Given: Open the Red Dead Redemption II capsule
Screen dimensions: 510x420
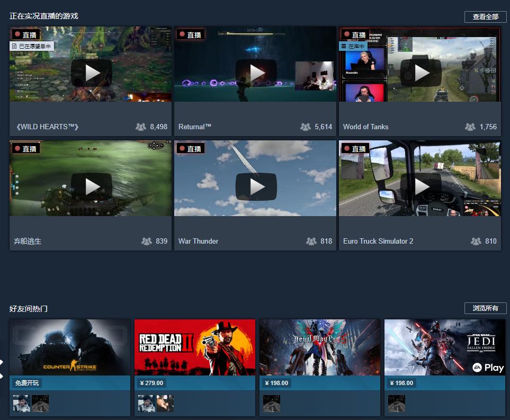Looking at the screenshot, I should (195, 347).
